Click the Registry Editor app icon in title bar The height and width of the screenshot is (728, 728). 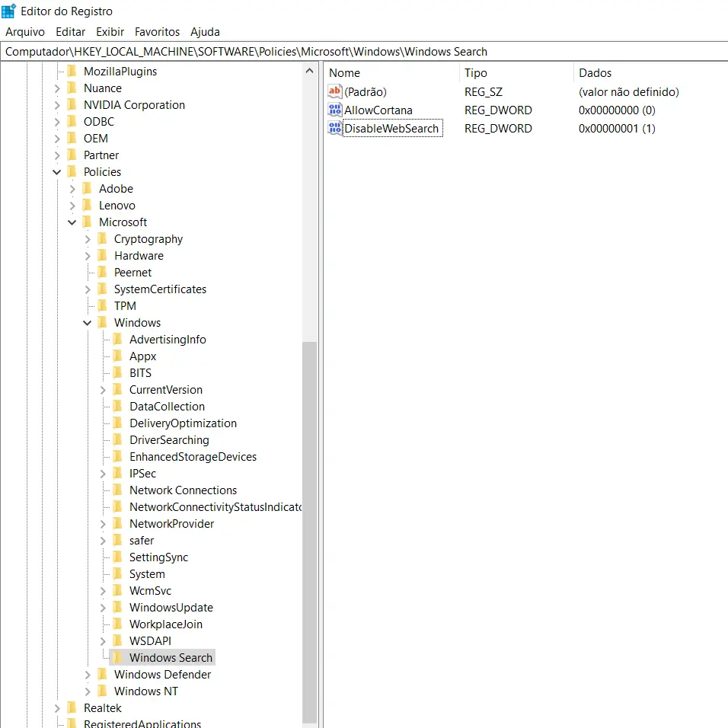9,11
